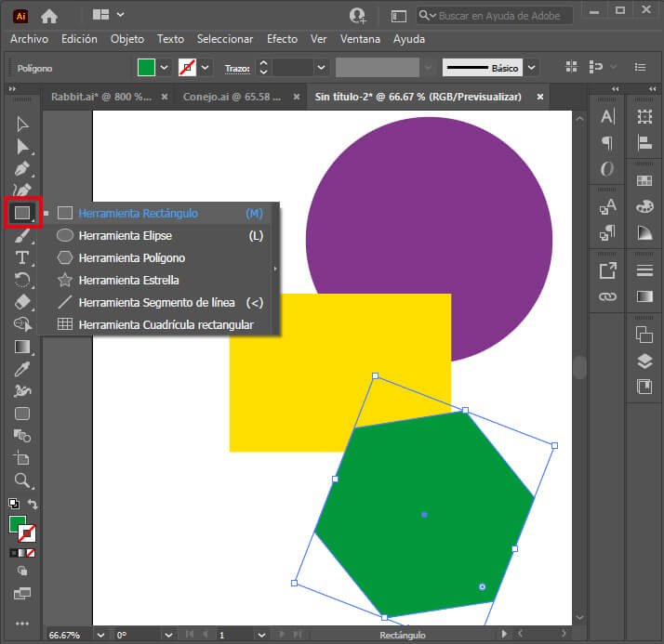Viewport: 664px width, 644px height.
Task: Expand the tools panel double arrows
Action: 12,89
